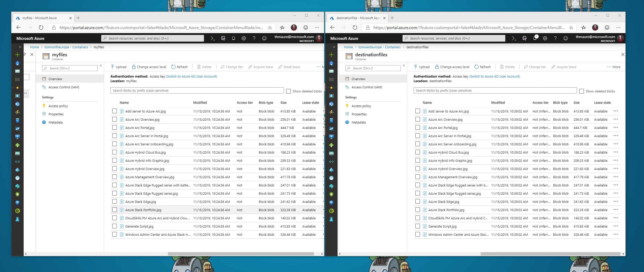Close the destinationfiles blade with X
Screen dimensions: 644x272
click(623, 54)
